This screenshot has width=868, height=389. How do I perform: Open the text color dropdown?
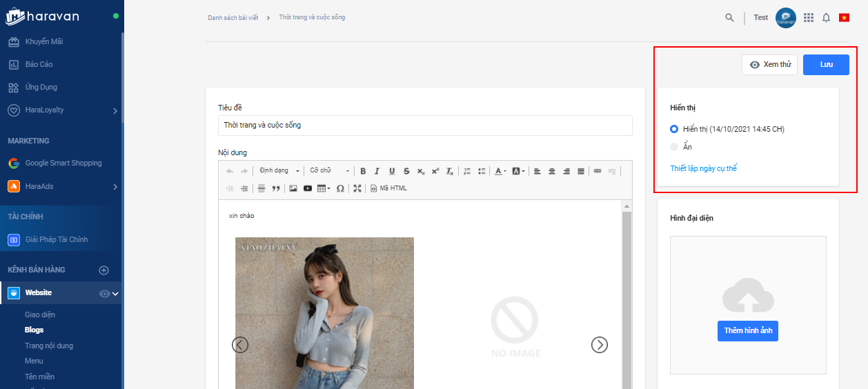pos(501,171)
